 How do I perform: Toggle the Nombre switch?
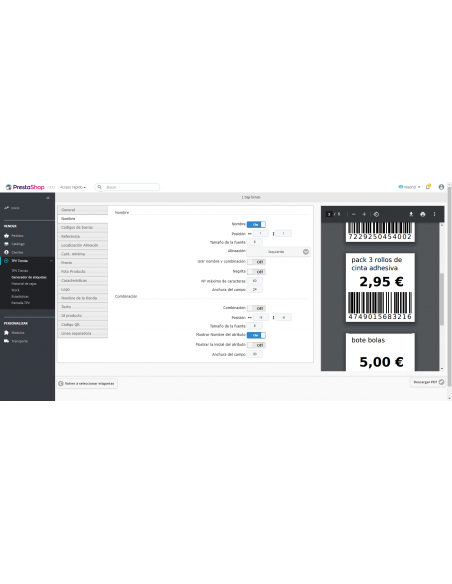point(256,225)
